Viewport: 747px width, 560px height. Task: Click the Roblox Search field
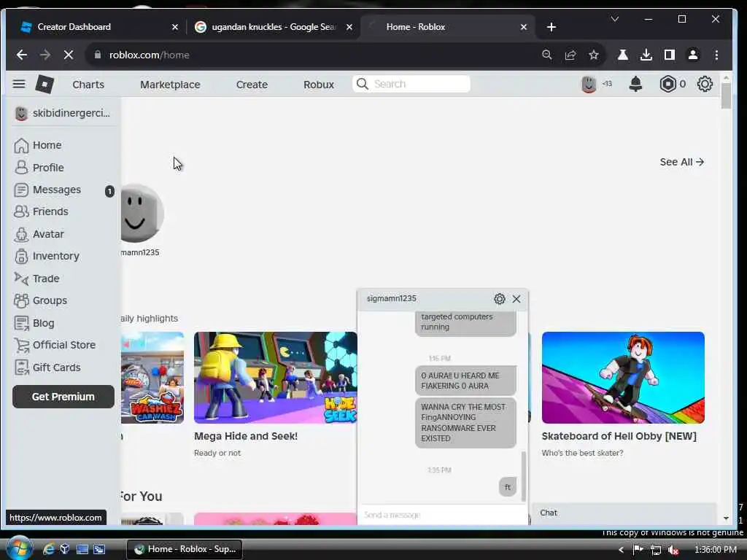[411, 84]
